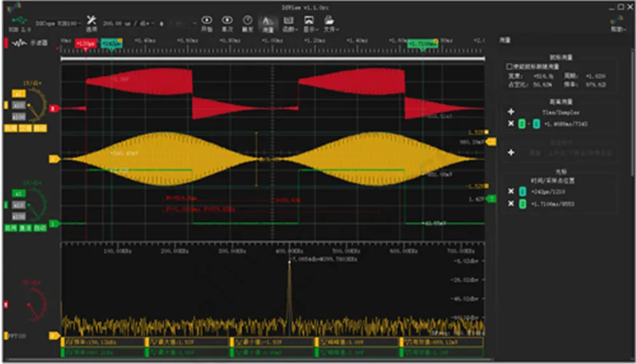Viewport: 636px width, 364px height.
Task: Click the green +1.7106ms cursor marker
Action: [423, 43]
